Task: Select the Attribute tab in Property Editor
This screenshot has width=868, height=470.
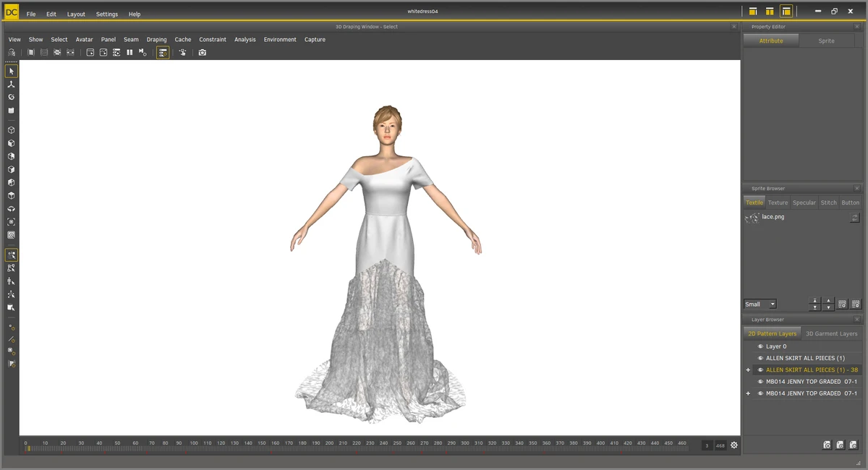Action: point(771,41)
